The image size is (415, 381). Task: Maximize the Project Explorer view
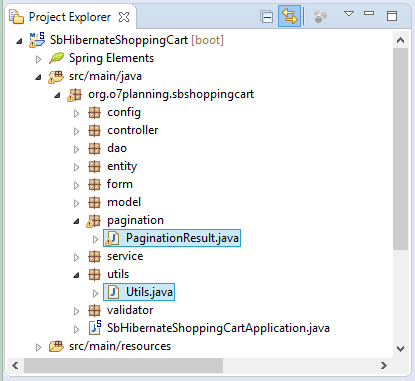392,16
